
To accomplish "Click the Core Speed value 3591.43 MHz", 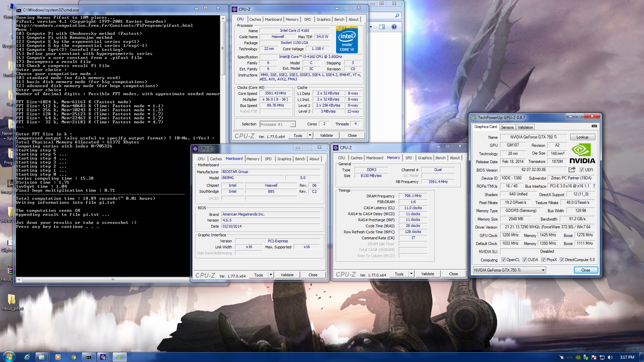I will click(x=275, y=94).
